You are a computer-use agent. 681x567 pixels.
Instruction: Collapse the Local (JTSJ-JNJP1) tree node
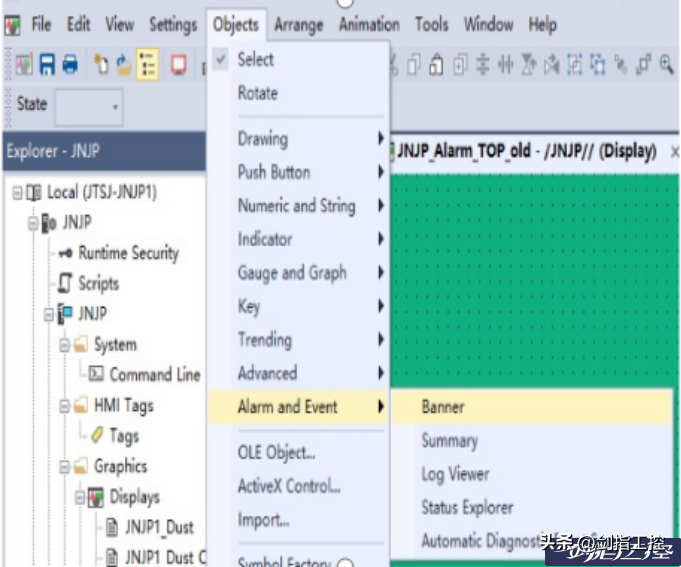point(17,192)
